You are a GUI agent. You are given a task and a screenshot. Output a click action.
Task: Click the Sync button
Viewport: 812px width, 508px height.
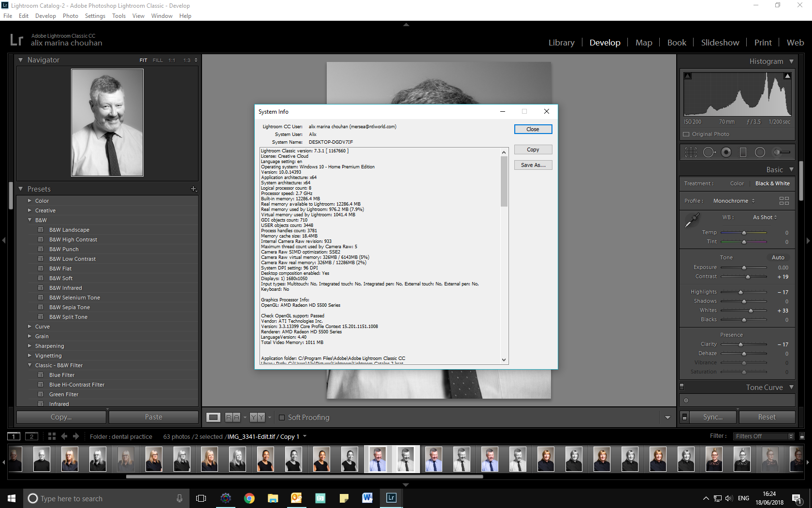(x=713, y=417)
